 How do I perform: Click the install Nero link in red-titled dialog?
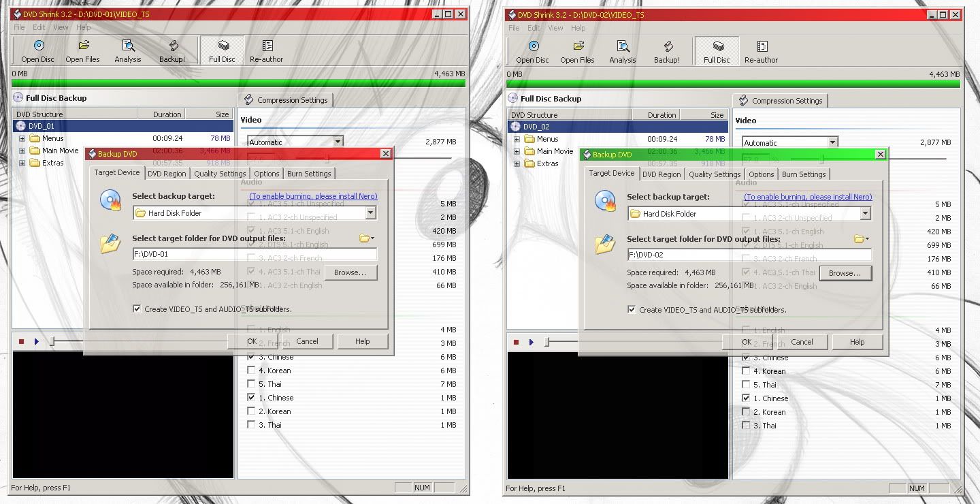(x=313, y=196)
